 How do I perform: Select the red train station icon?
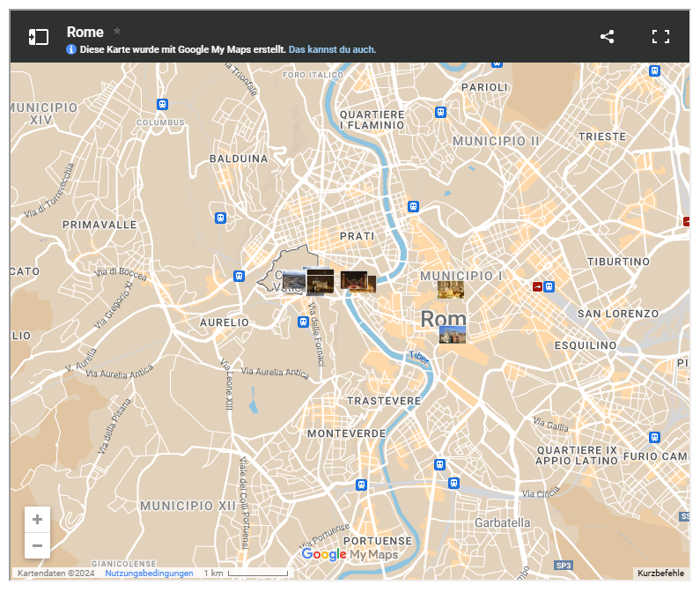click(536, 286)
